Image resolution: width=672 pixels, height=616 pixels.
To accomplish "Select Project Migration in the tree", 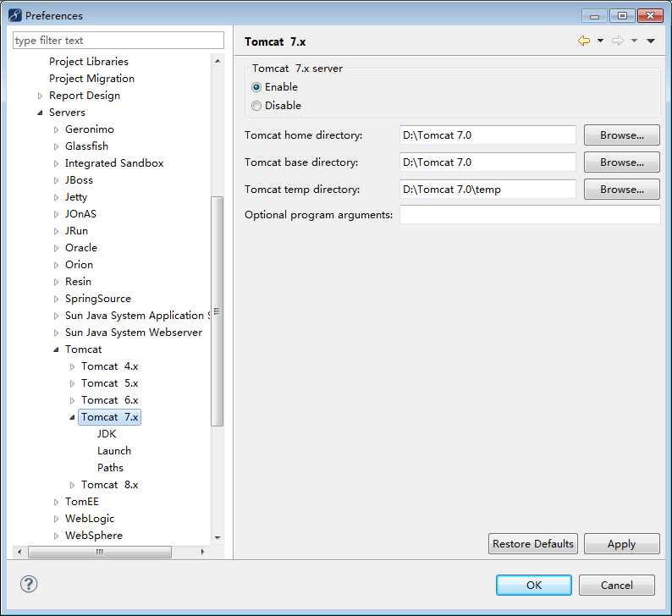I will pos(91,79).
